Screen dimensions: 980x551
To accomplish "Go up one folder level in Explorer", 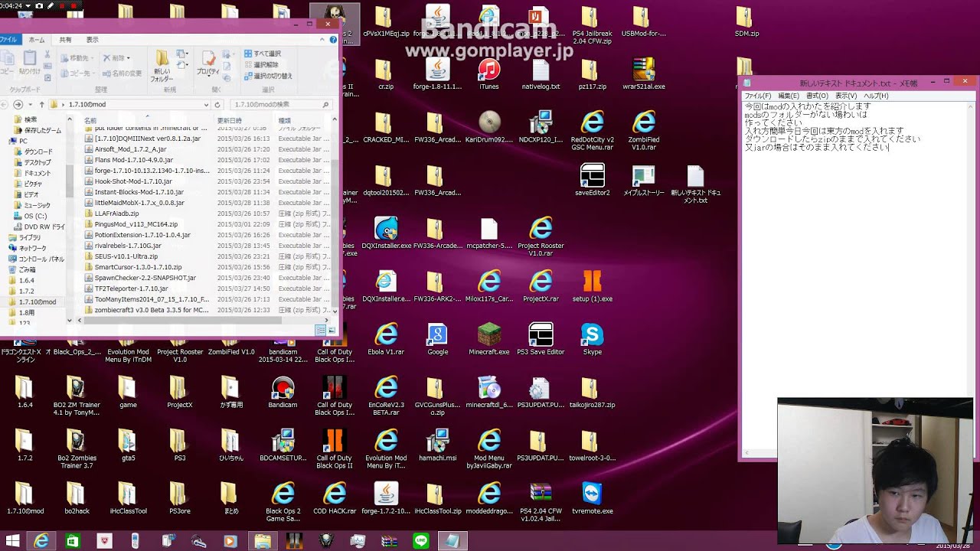I will (x=41, y=104).
